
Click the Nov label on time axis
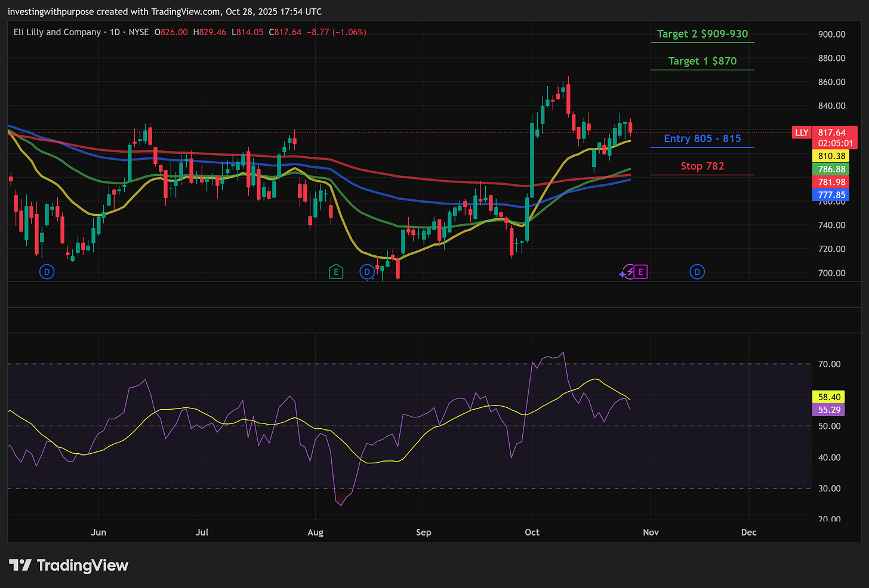[x=651, y=532]
